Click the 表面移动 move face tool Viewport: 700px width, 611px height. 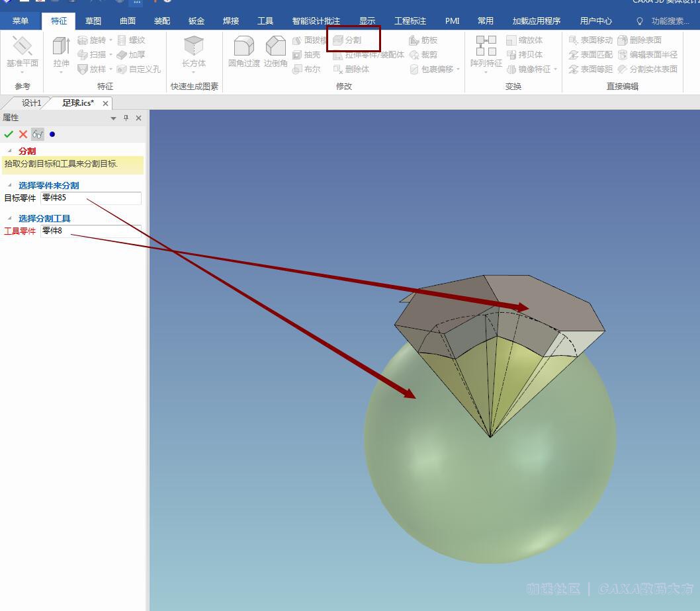coord(591,40)
